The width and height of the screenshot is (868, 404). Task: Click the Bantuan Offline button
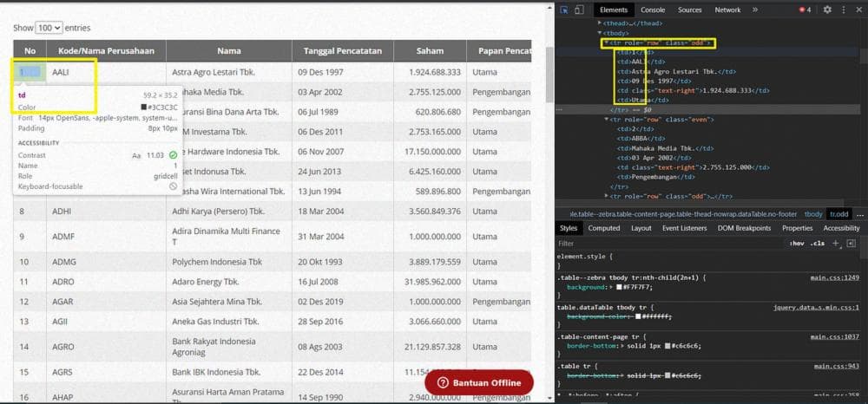pos(479,383)
